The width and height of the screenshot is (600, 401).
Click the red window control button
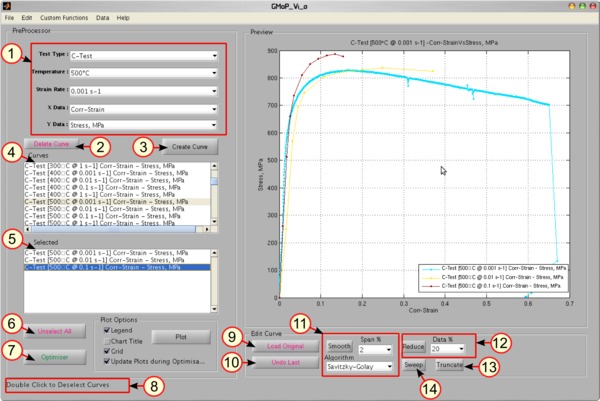593,6
